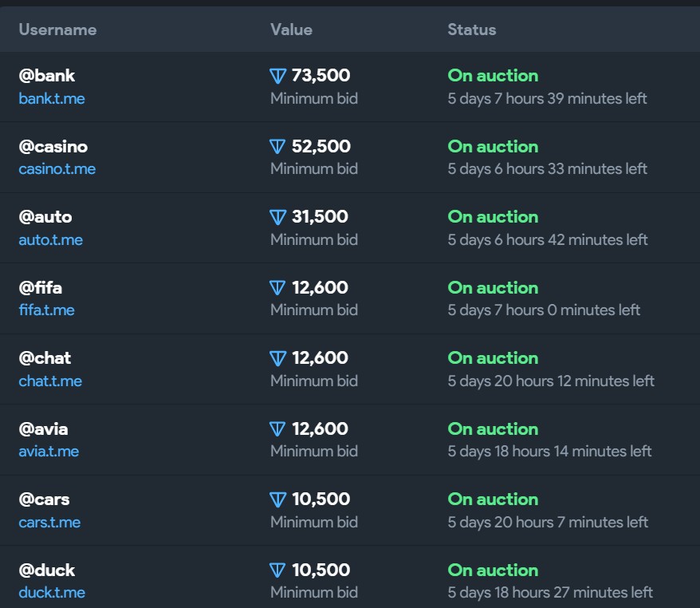Click the TON icon in the @chat row
This screenshot has width=700, height=608.
tap(277, 358)
